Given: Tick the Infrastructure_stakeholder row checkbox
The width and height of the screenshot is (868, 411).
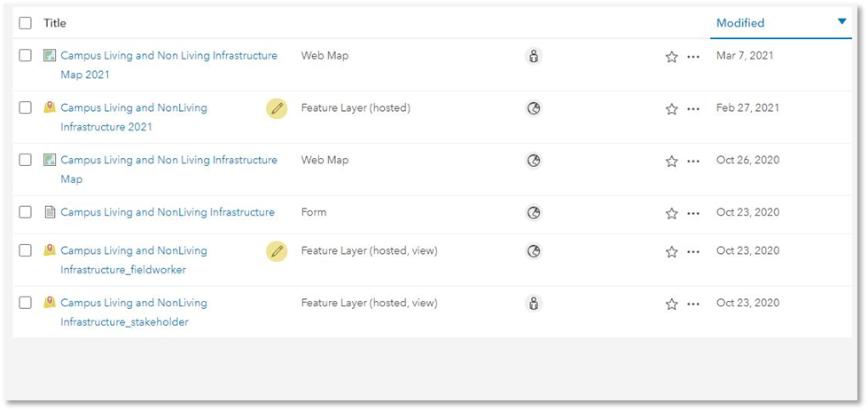Looking at the screenshot, I should click(x=26, y=304).
